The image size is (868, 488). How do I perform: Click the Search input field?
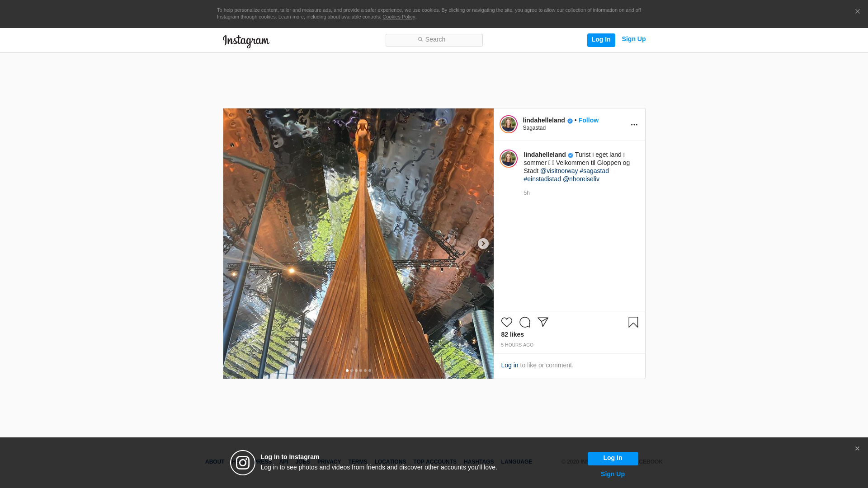(434, 40)
